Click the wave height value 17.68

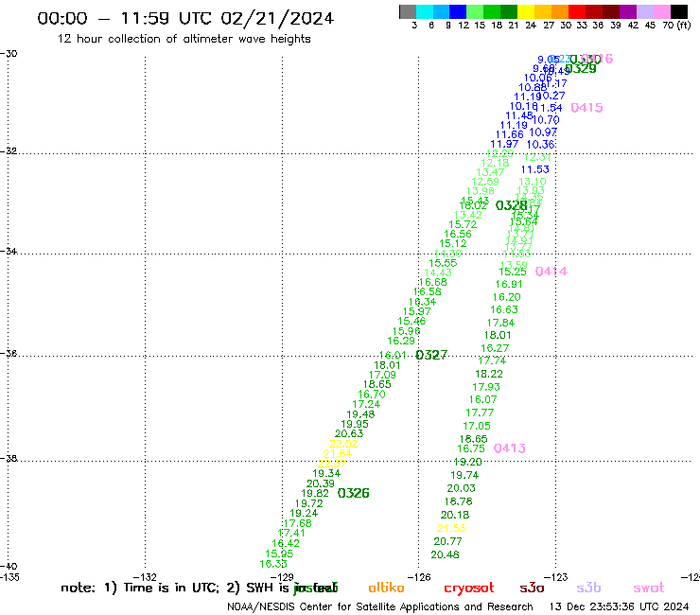point(297,523)
